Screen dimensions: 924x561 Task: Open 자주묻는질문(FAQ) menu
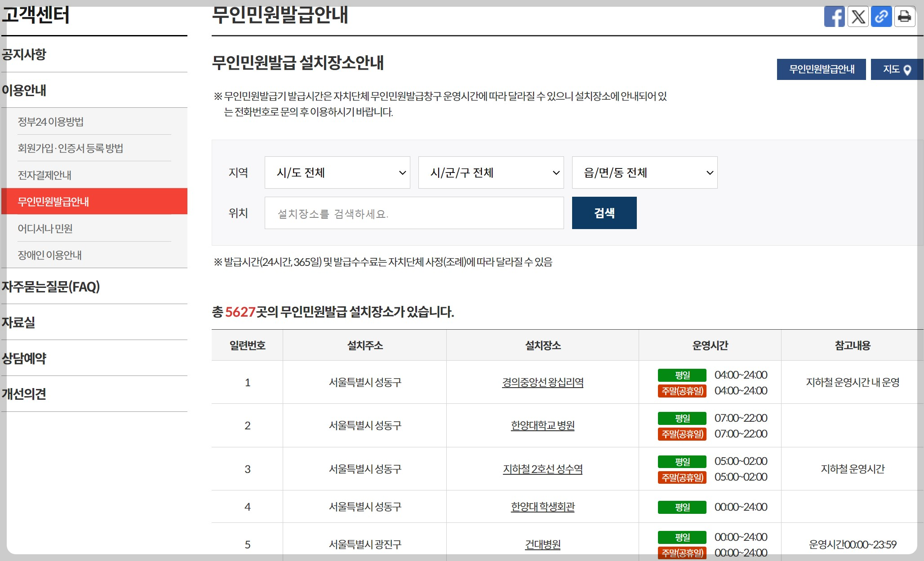51,287
